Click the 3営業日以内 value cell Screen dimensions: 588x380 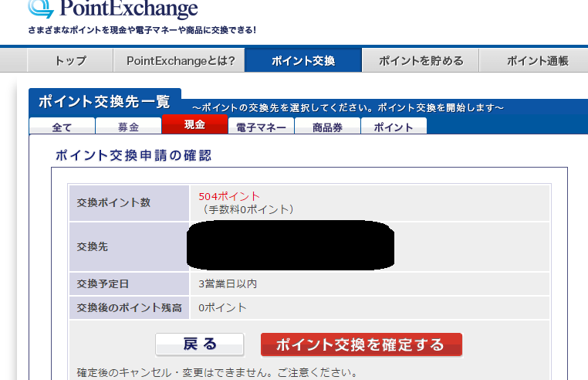coord(228,283)
